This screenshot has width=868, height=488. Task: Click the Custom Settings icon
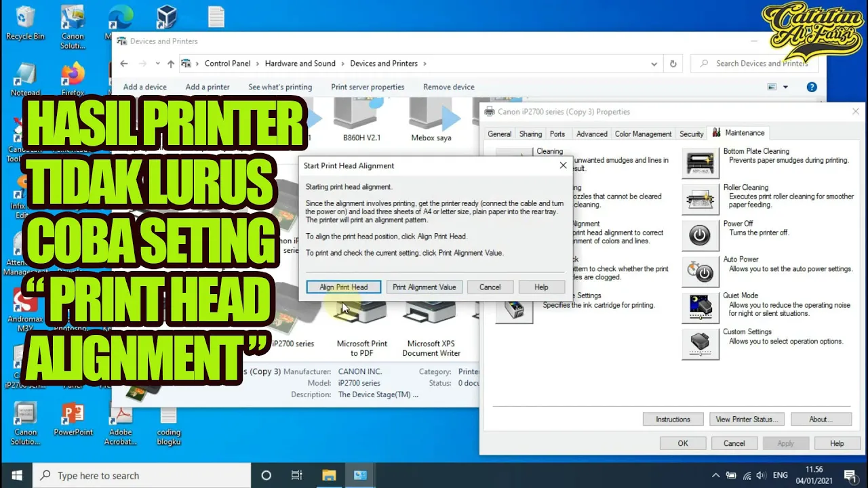coord(700,344)
